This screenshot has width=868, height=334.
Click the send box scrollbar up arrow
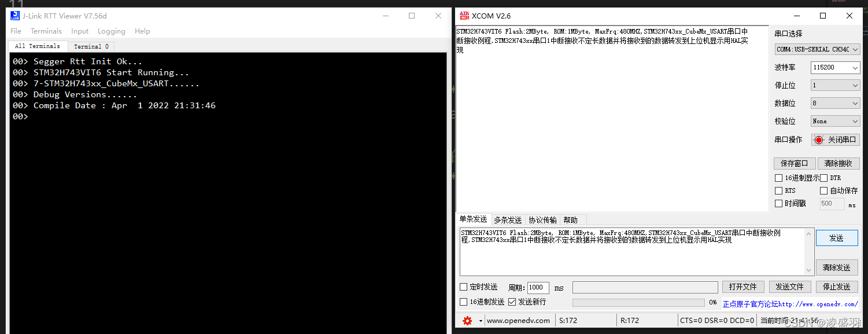(809, 233)
